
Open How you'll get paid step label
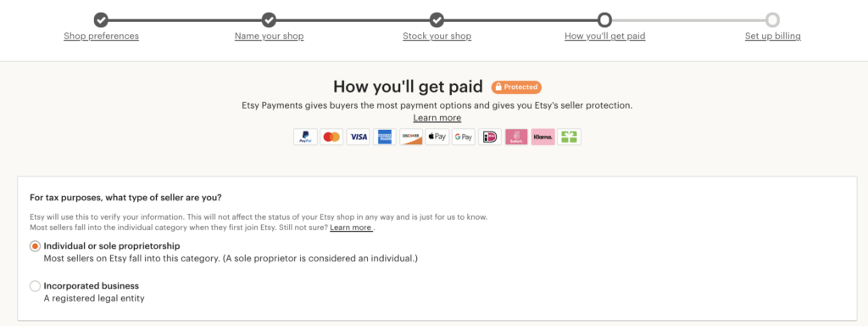[x=604, y=36]
